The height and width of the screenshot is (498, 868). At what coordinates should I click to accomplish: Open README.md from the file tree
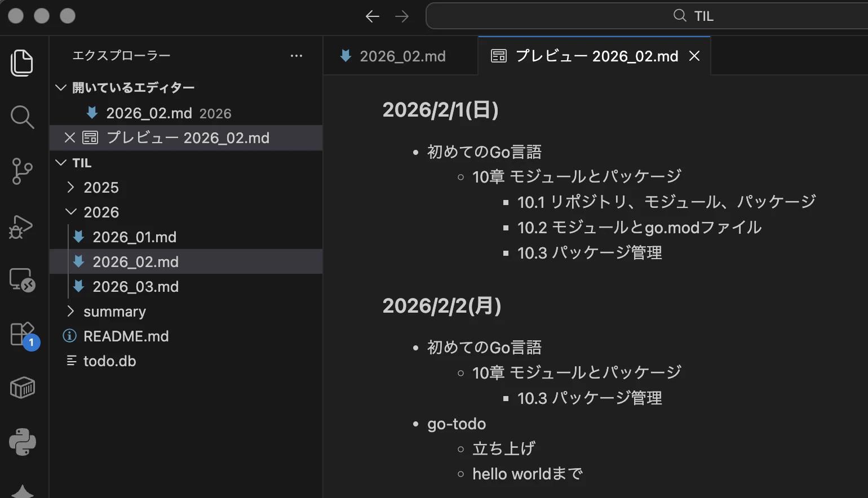pyautogui.click(x=125, y=336)
